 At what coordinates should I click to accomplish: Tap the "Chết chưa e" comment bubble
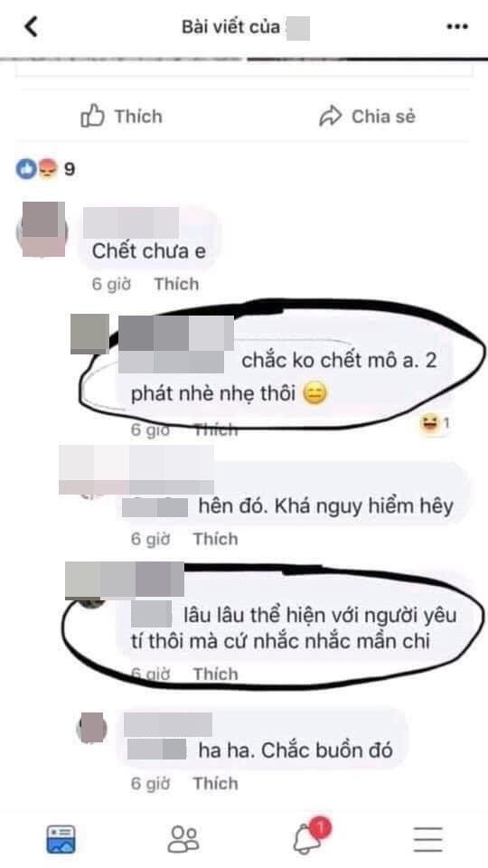click(x=150, y=239)
